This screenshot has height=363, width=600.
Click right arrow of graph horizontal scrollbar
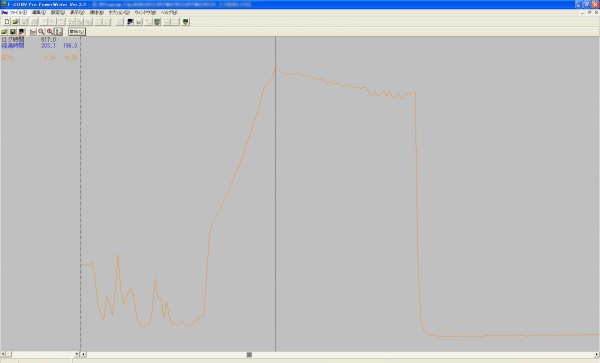tap(597, 355)
